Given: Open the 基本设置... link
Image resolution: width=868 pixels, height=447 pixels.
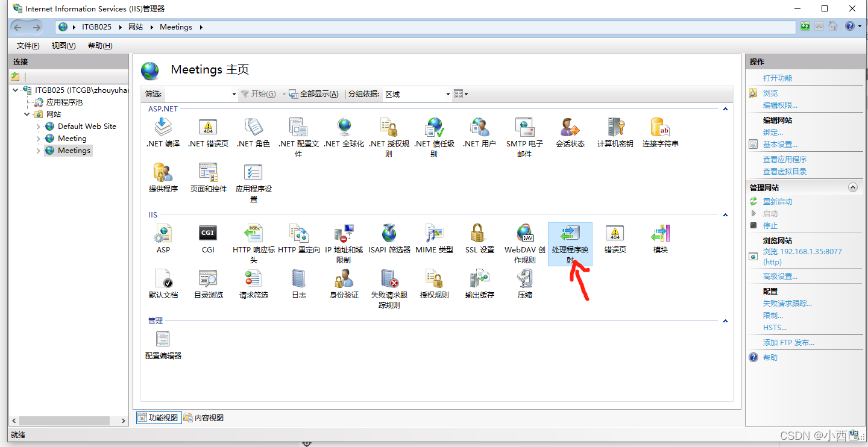Looking at the screenshot, I should pyautogui.click(x=780, y=145).
